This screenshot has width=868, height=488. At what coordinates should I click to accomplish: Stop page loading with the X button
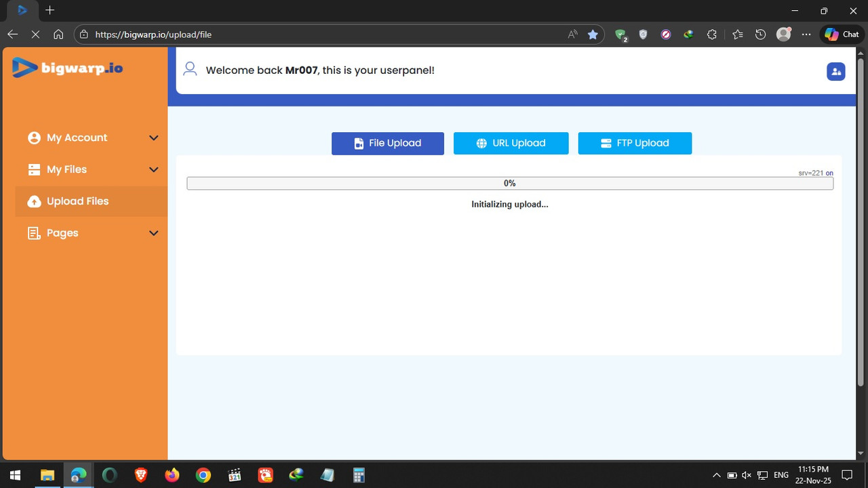(36, 34)
